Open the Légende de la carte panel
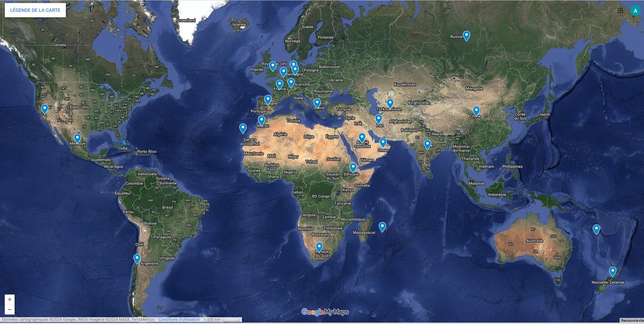 tap(35, 10)
